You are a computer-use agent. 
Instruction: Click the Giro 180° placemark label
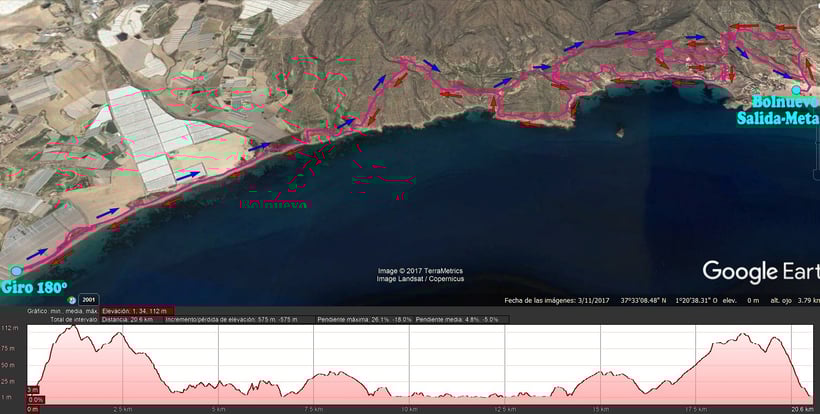click(34, 288)
